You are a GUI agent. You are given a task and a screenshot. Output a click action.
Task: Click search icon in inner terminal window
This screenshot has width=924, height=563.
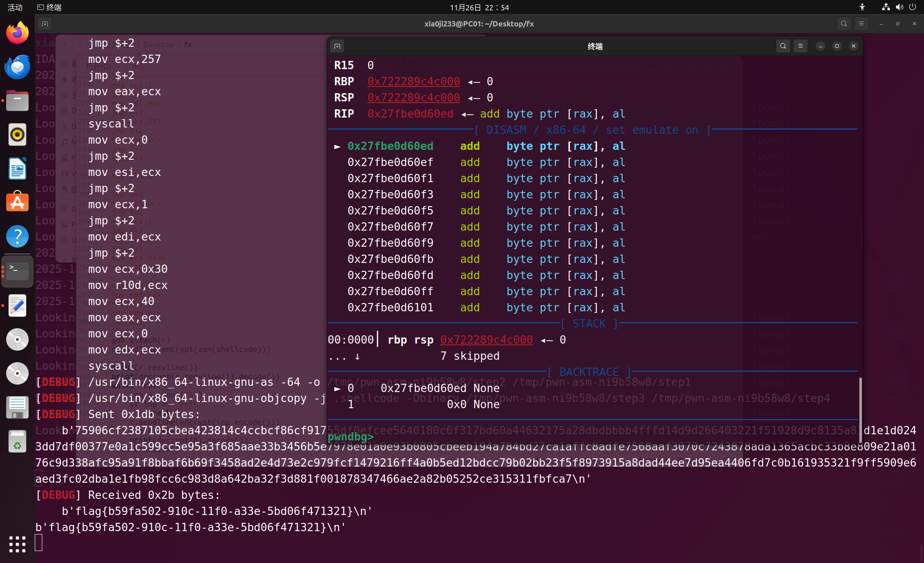point(783,46)
